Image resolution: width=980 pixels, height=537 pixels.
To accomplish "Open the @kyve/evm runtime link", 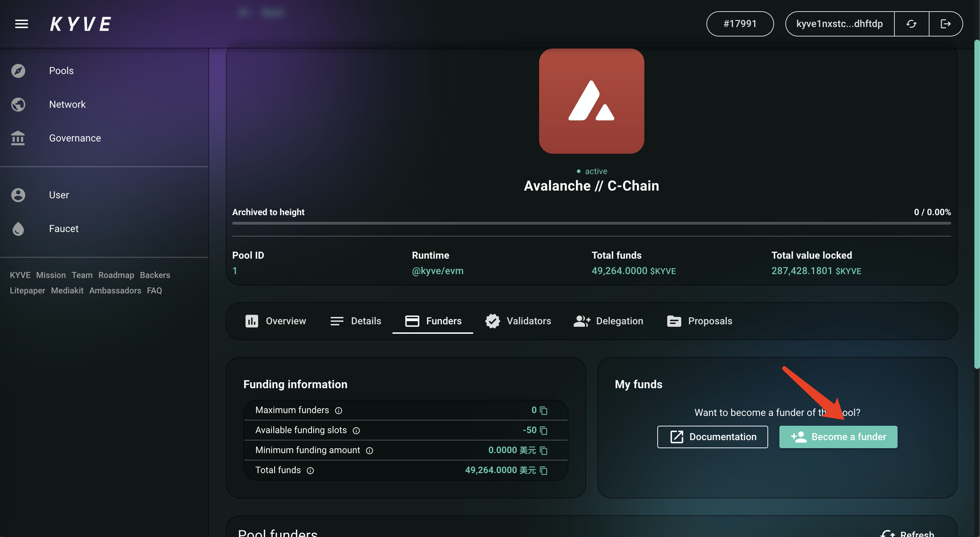I will [x=437, y=271].
